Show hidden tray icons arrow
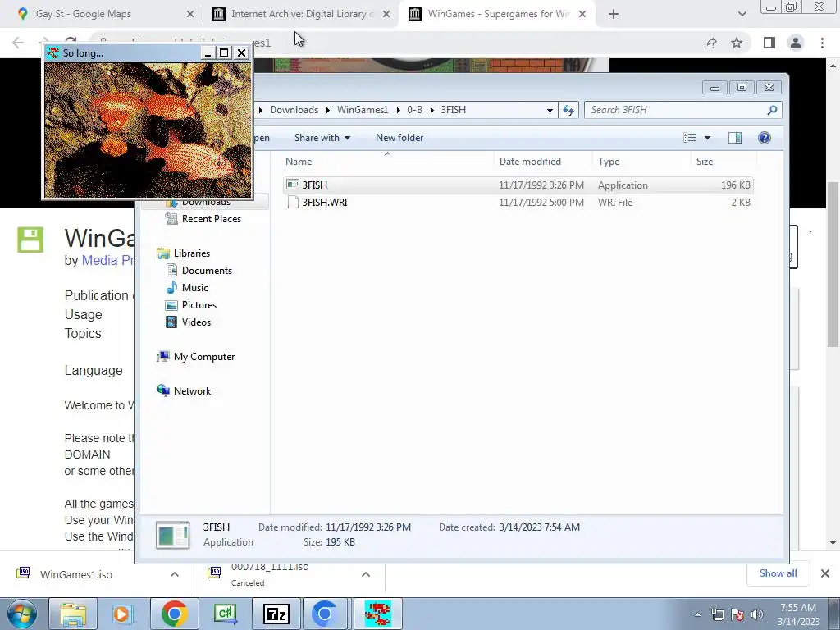Screen dimensions: 840x630 (697, 614)
